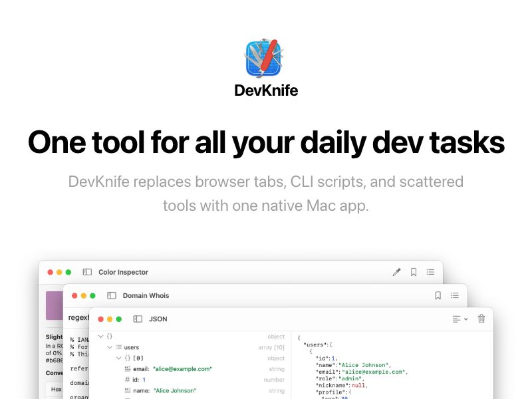532x399 pixels.
Task: Open the dropdown chevron next to alignment icon
Action: click(x=466, y=319)
